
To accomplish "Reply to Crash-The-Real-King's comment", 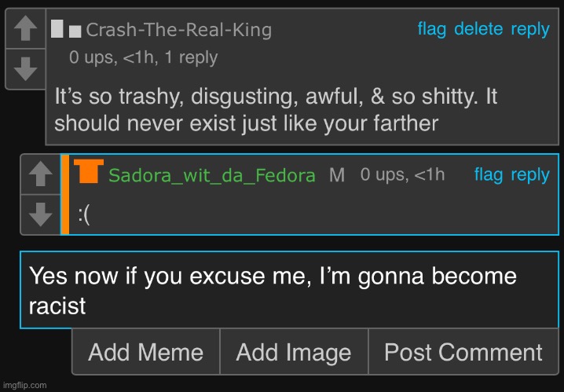I will click(530, 29).
